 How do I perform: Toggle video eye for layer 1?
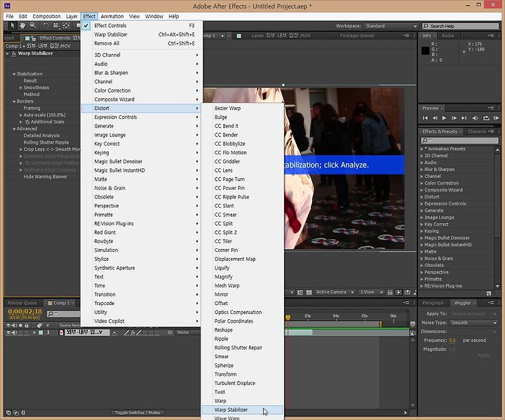point(8,332)
